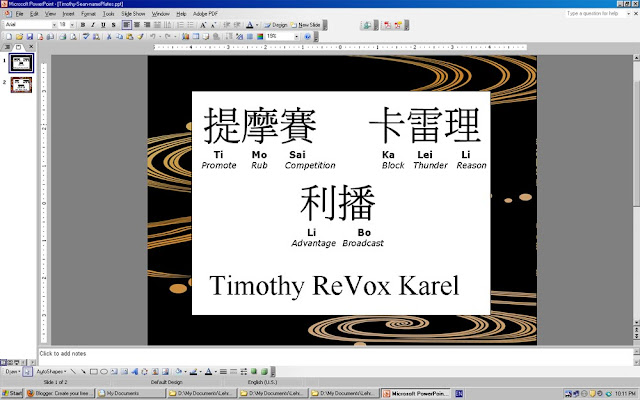This screenshot has width=640, height=400.
Task: Toggle Shadow text formatting
Action: click(113, 25)
